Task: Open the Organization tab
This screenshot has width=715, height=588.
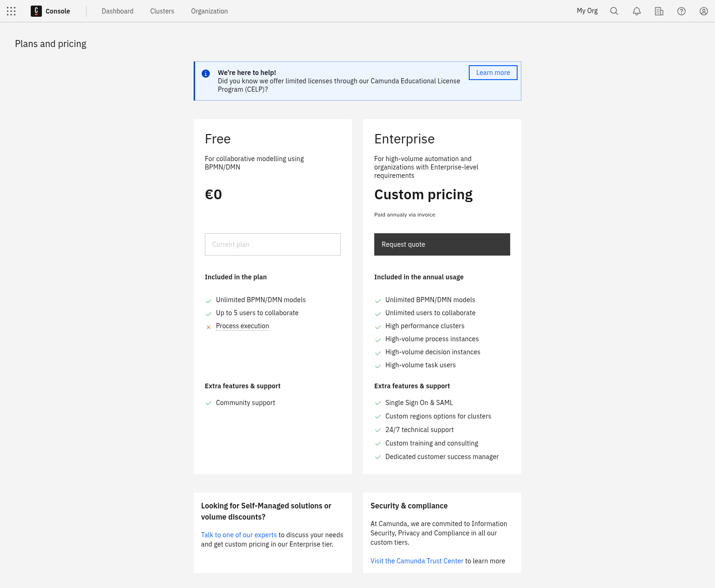Action: pos(209,11)
